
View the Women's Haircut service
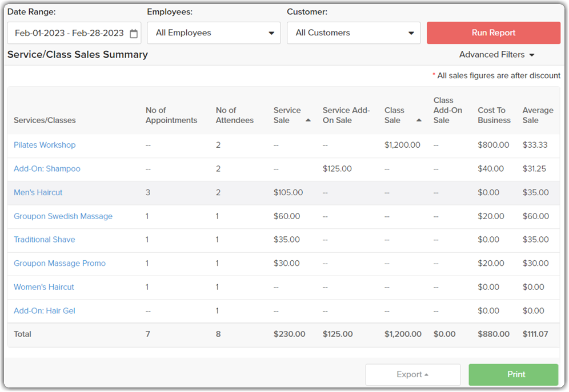[44, 287]
